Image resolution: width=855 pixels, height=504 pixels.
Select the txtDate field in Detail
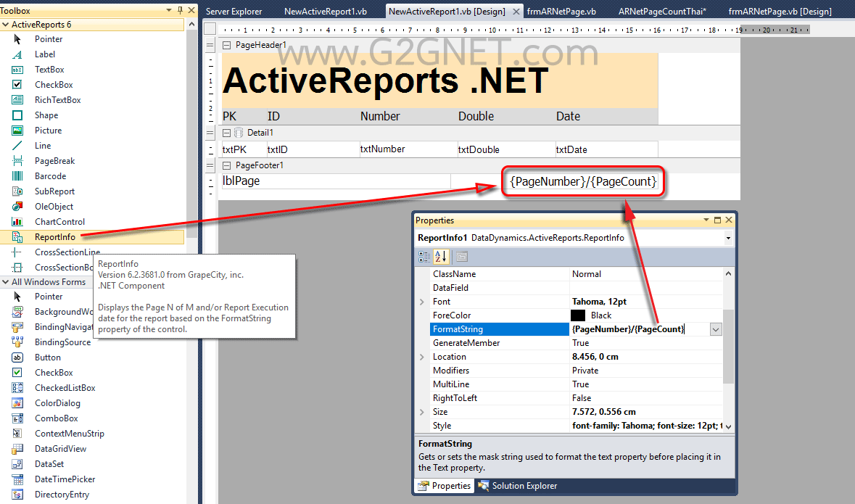pyautogui.click(x=606, y=149)
